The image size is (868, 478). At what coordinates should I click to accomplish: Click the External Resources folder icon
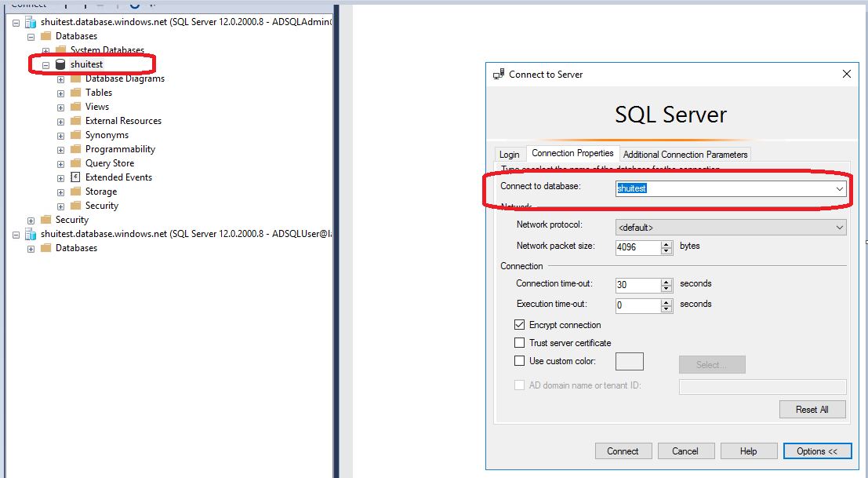(x=75, y=121)
